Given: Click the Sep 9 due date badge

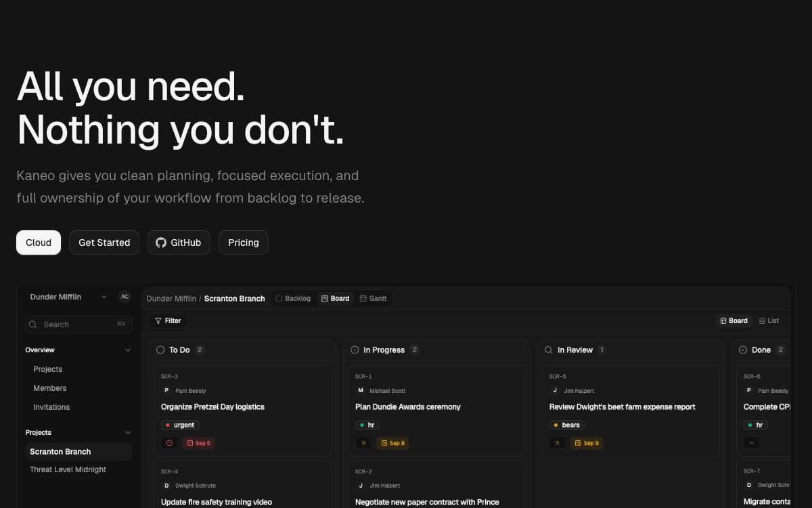Looking at the screenshot, I should point(587,443).
